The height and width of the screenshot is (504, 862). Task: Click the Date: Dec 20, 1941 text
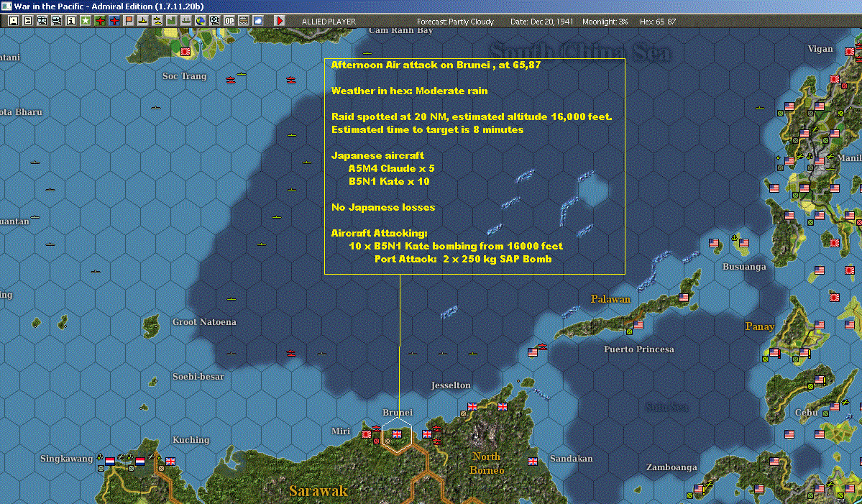click(x=541, y=22)
